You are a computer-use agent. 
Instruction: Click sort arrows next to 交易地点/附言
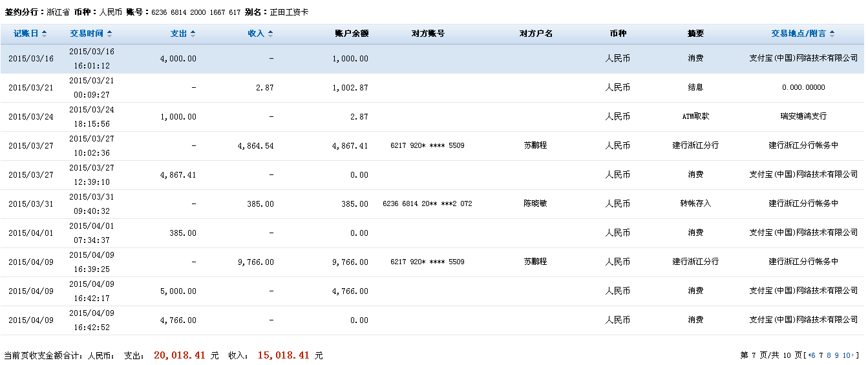(x=832, y=34)
